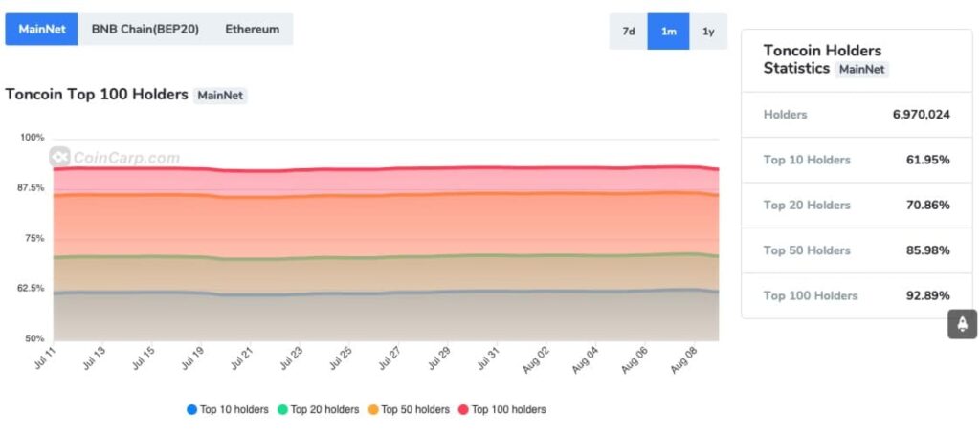
Task: Hide Top 100 holders legend series
Action: click(x=501, y=409)
